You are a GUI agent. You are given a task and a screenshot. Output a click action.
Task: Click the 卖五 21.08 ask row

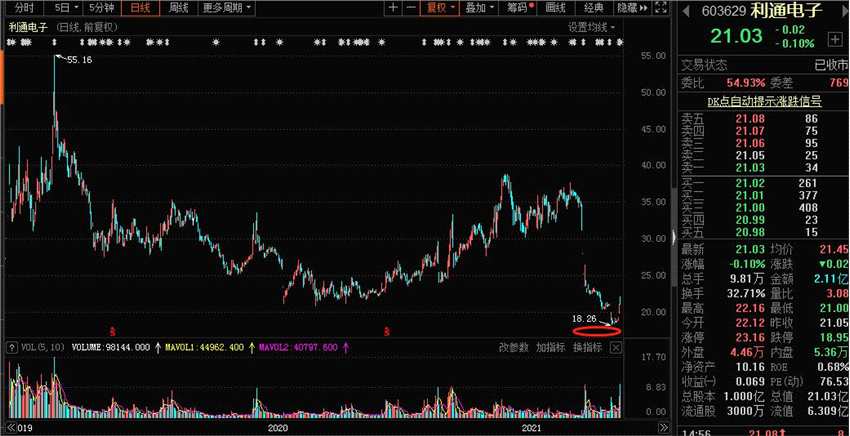tap(762, 119)
